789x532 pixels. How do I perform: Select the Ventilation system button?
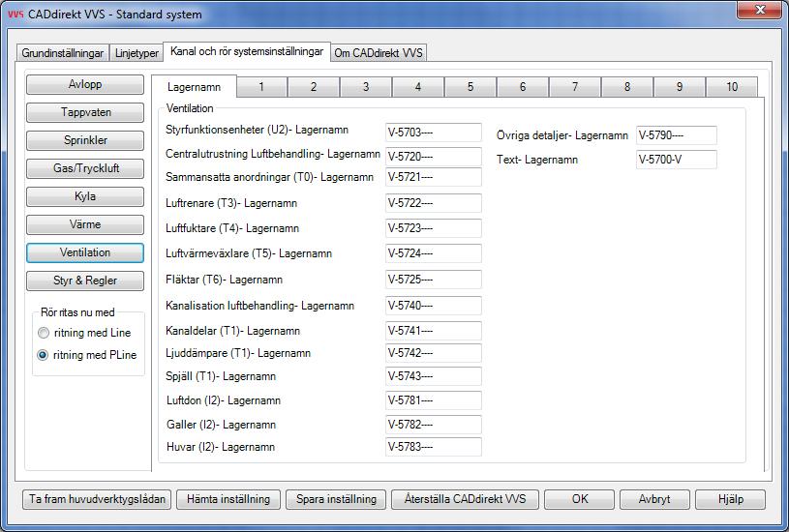coord(85,252)
